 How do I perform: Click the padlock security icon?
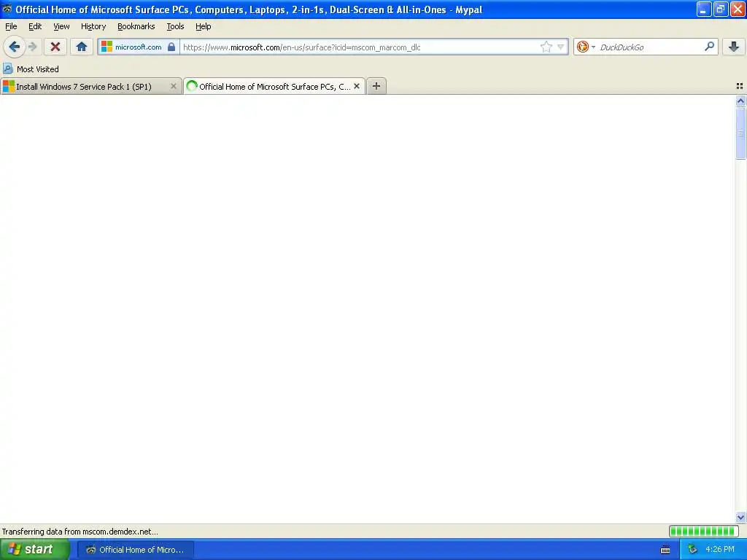[x=171, y=47]
